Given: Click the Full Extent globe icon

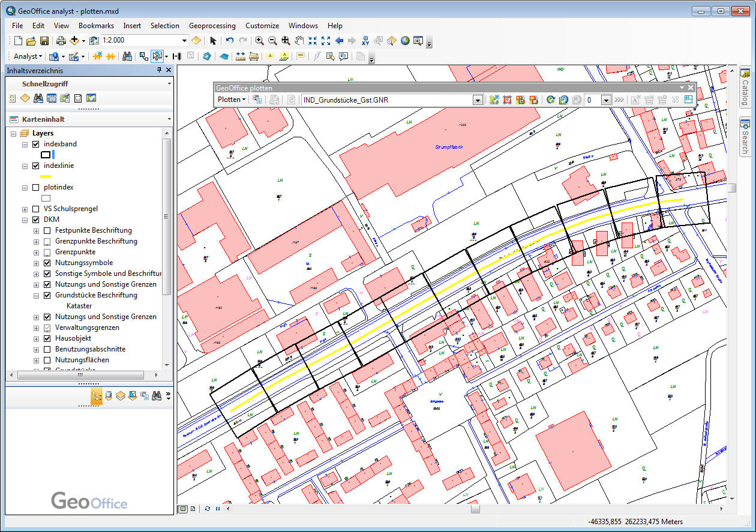Looking at the screenshot, I should (405, 41).
